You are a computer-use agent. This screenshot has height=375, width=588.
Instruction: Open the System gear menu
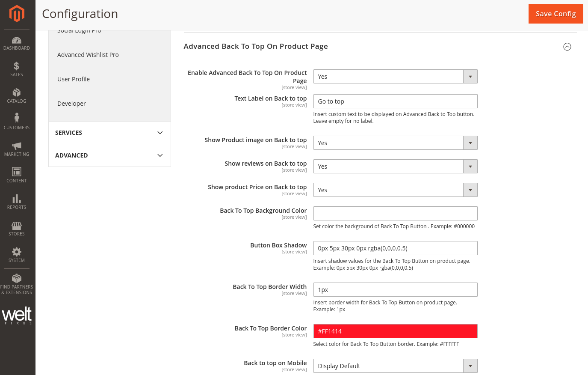pyautogui.click(x=17, y=255)
